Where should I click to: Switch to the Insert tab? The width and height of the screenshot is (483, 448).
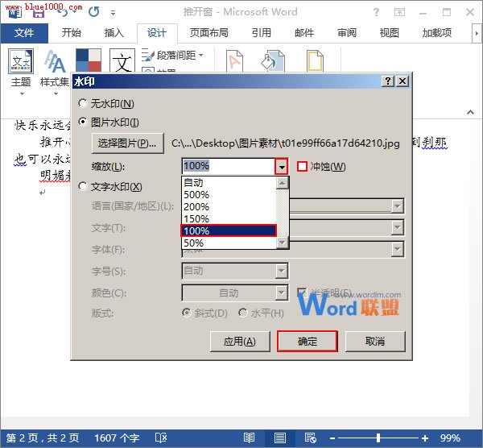114,33
